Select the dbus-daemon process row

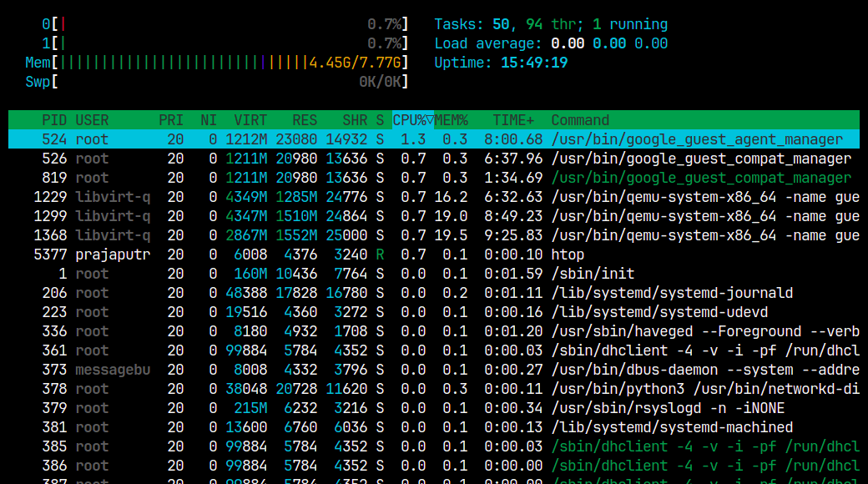click(x=434, y=370)
